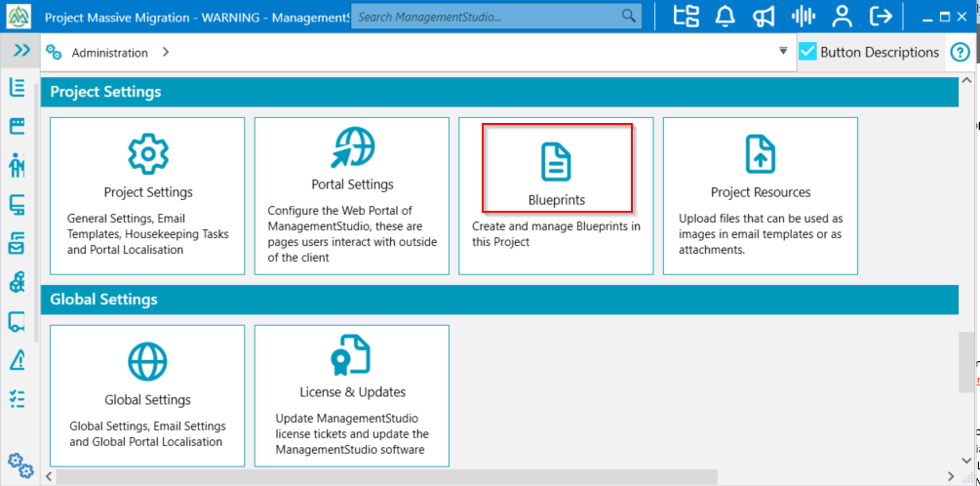Open the Blueprints tile label
Image resolution: width=980 pixels, height=486 pixels.
coord(556,200)
